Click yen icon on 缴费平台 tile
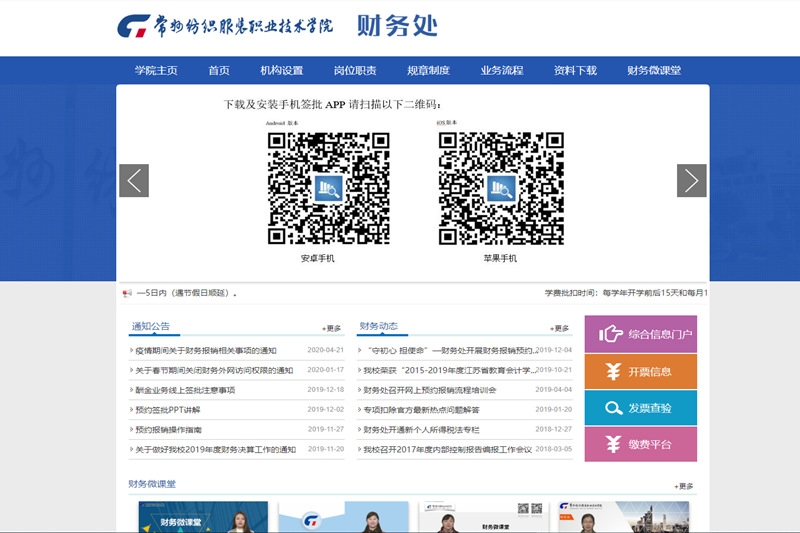 point(613,444)
